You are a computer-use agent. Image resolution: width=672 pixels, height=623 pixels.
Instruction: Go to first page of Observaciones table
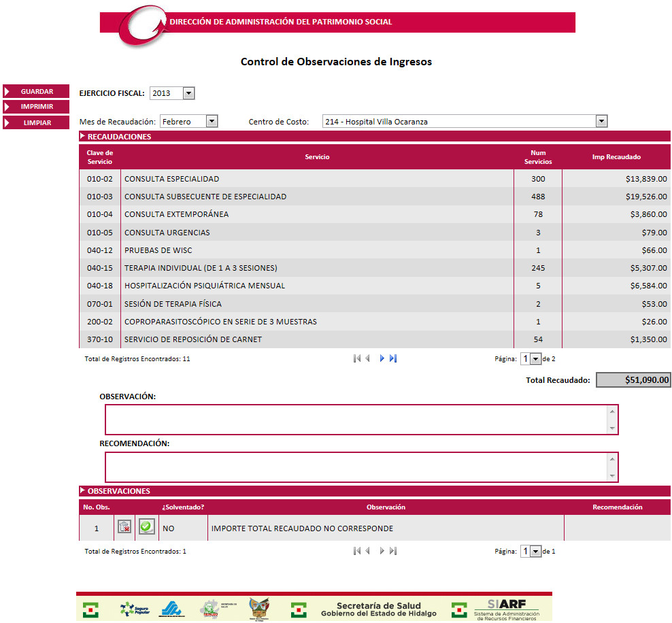356,551
